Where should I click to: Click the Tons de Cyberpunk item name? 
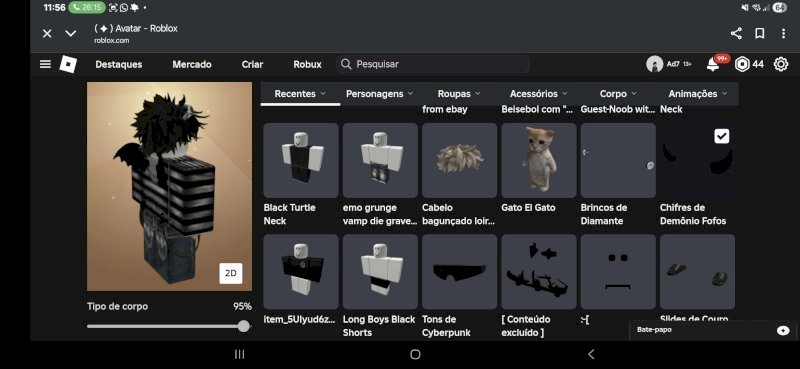click(x=446, y=326)
